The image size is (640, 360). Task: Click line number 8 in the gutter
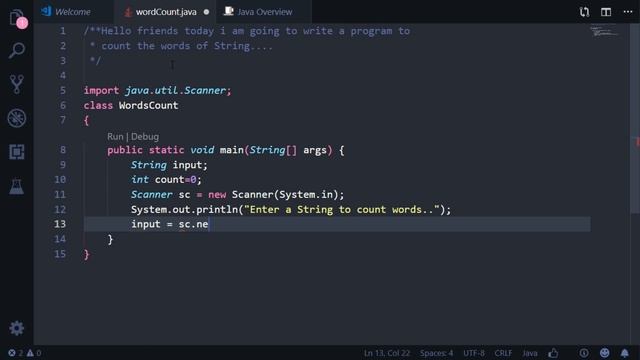click(63, 150)
